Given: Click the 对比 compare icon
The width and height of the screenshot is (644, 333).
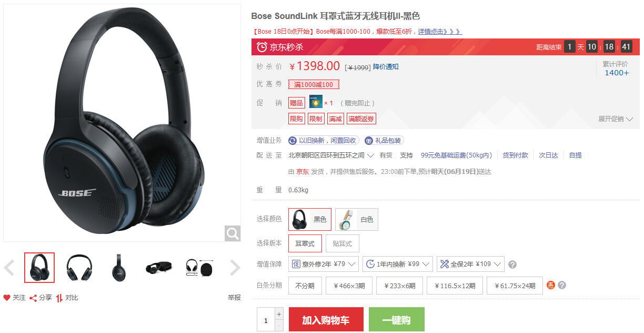Looking at the screenshot, I should click(x=59, y=298).
